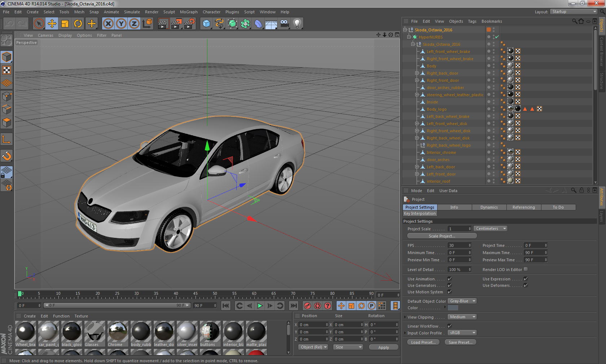Viewport: 606px width, 364px height.
Task: Open the MoGraph menu
Action: click(189, 12)
